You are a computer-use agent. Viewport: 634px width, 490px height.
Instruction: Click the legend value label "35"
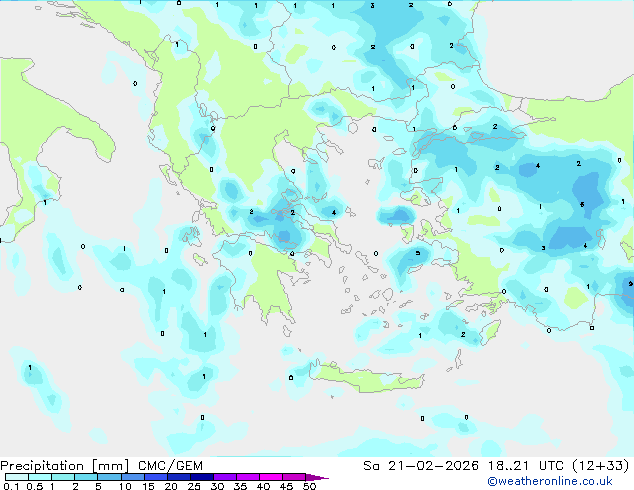pos(240,486)
